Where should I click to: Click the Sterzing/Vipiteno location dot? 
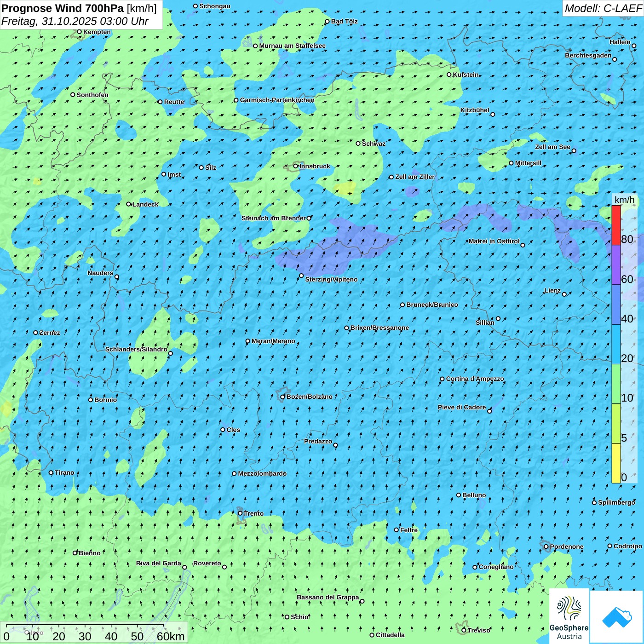tap(301, 276)
